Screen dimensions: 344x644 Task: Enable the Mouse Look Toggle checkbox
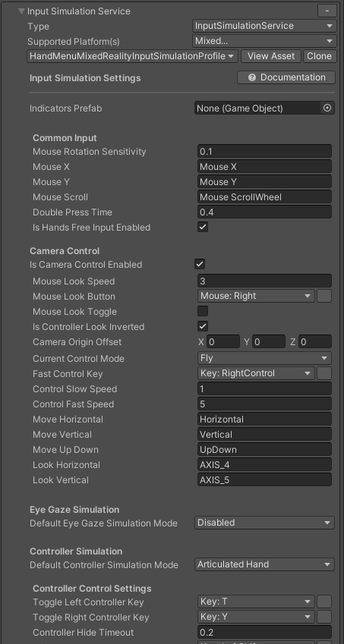pos(203,311)
